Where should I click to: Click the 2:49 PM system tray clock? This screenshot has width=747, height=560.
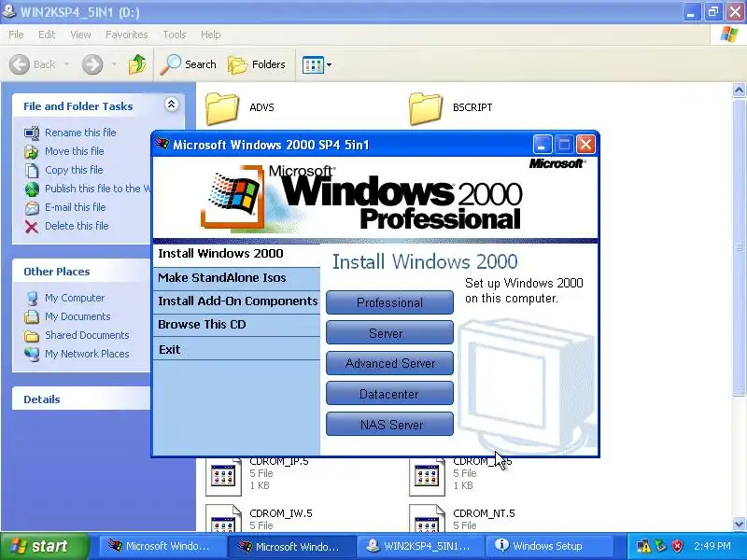click(x=712, y=546)
